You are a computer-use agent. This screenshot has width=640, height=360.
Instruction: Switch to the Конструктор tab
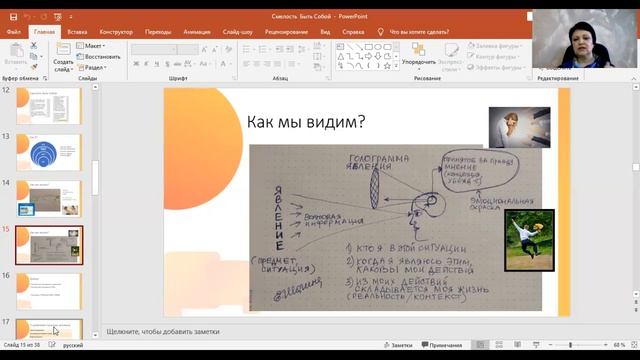[x=116, y=32]
